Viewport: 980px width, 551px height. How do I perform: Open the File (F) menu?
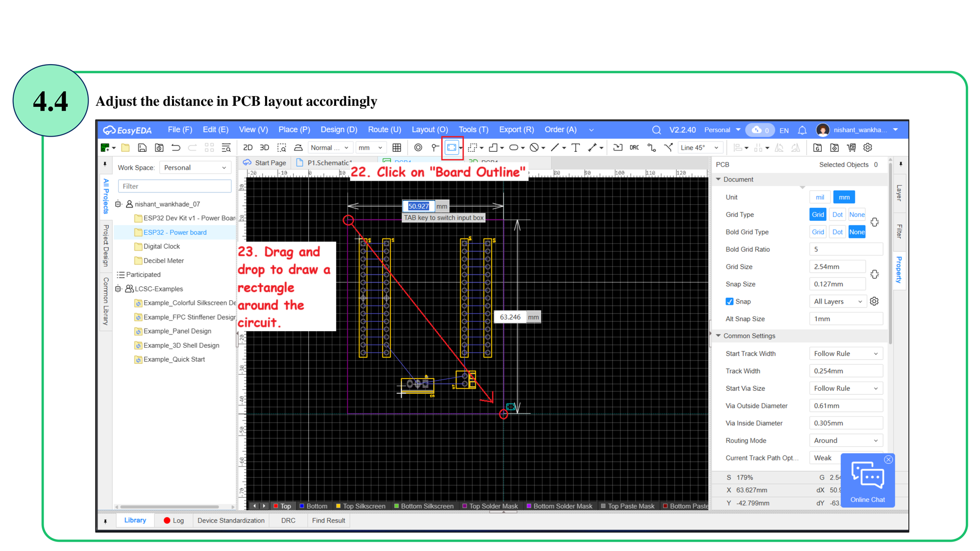tap(180, 130)
